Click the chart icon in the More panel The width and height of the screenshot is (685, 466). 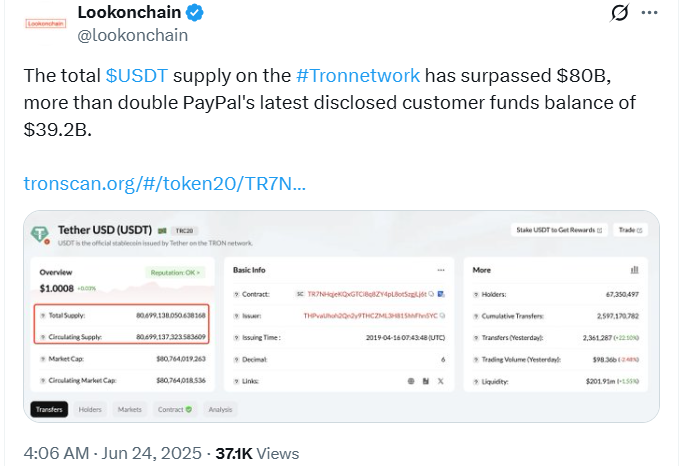pyautogui.click(x=634, y=270)
